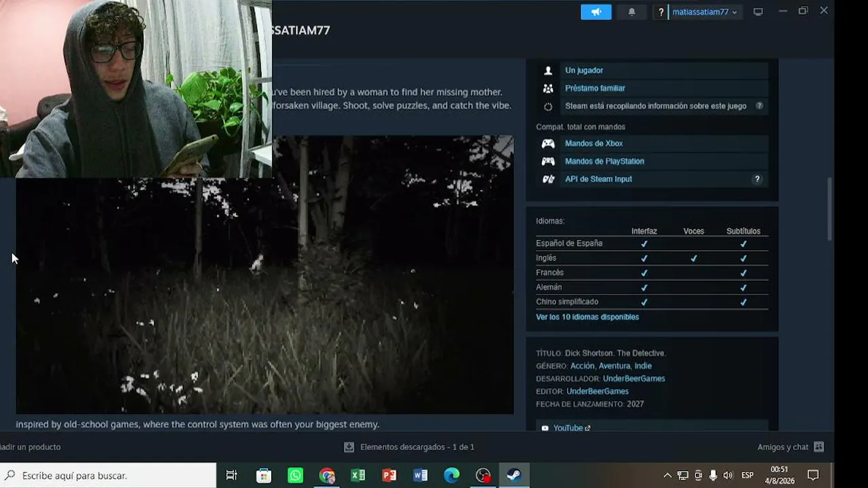Open PowerPoint from the taskbar
The image size is (868, 488).
[x=389, y=475]
